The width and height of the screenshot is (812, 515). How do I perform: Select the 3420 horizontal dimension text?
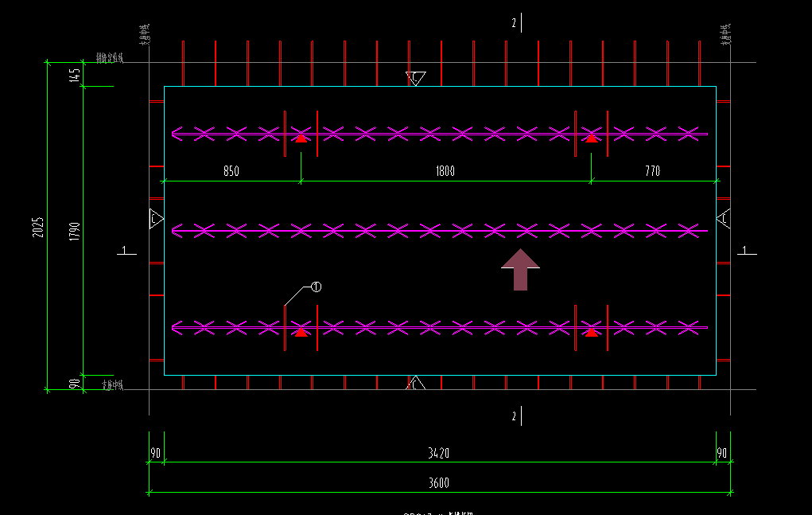coord(439,454)
